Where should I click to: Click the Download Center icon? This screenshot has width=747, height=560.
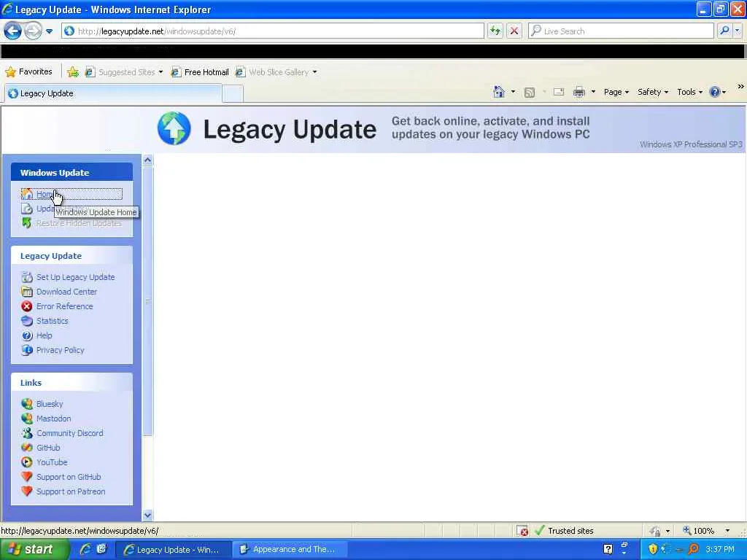click(x=27, y=292)
